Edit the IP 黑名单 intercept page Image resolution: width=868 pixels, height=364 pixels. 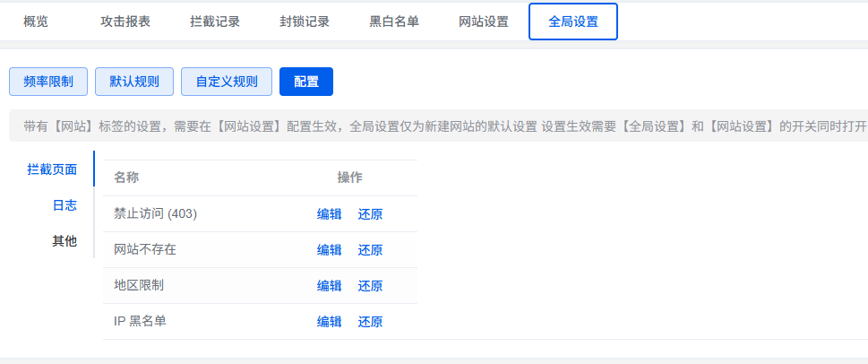329,322
